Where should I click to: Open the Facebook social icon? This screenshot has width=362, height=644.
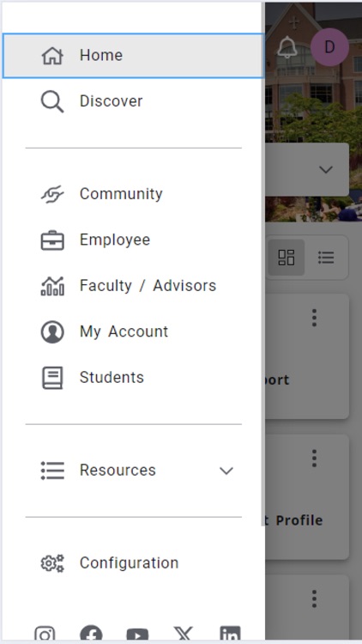coord(91,634)
